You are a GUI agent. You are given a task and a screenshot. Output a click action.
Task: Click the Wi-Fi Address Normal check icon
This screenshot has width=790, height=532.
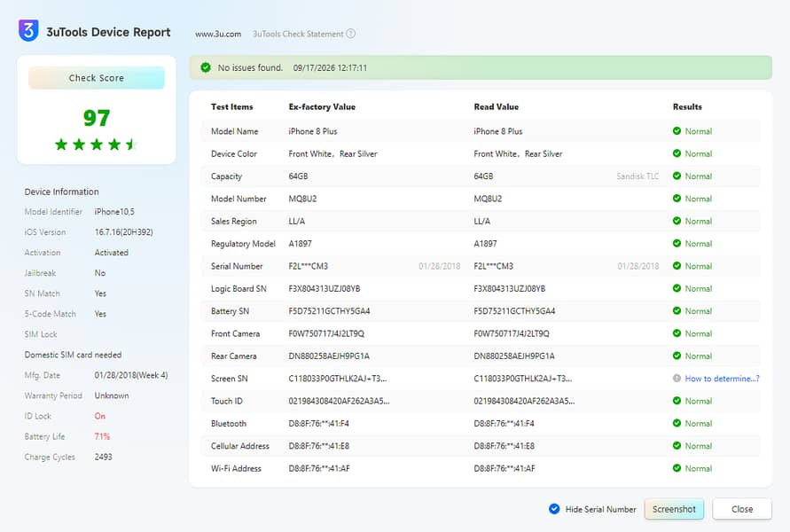(x=677, y=468)
